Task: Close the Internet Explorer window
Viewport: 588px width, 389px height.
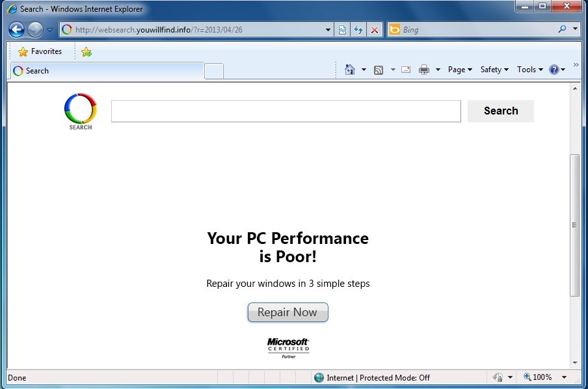Action: [567, 7]
